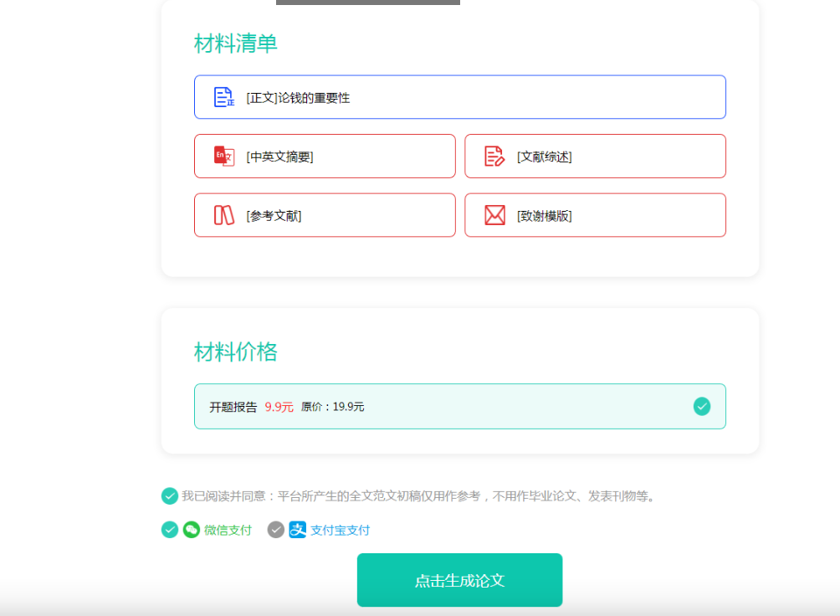The width and height of the screenshot is (840, 616).
Task: Select the 开题报告 price card
Action: coord(459,406)
